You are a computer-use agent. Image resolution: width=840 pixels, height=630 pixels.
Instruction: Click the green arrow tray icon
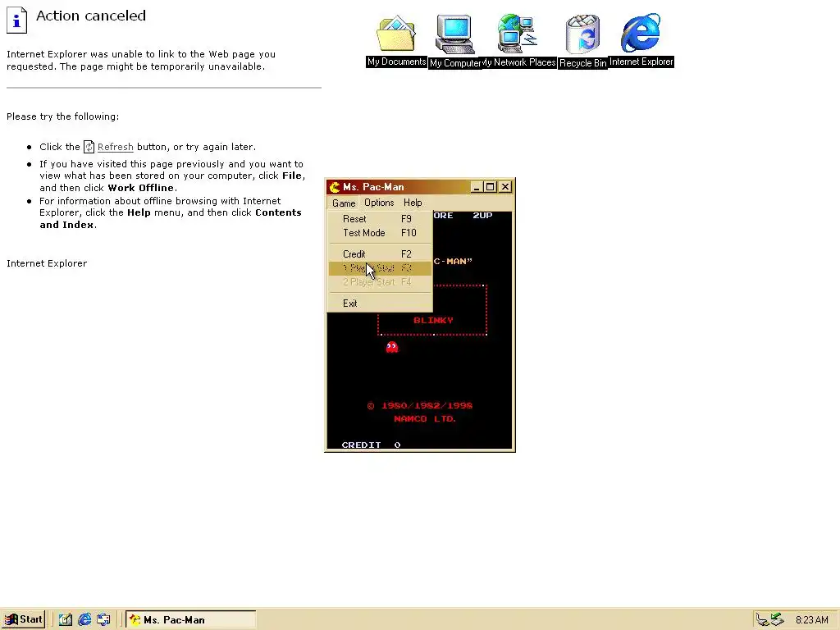778,620
